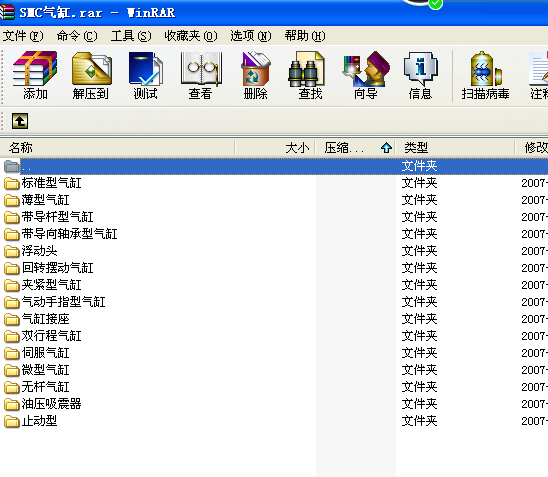This screenshot has width=548, height=477.
Task: Open the 文件(F) menu
Action: (23, 36)
